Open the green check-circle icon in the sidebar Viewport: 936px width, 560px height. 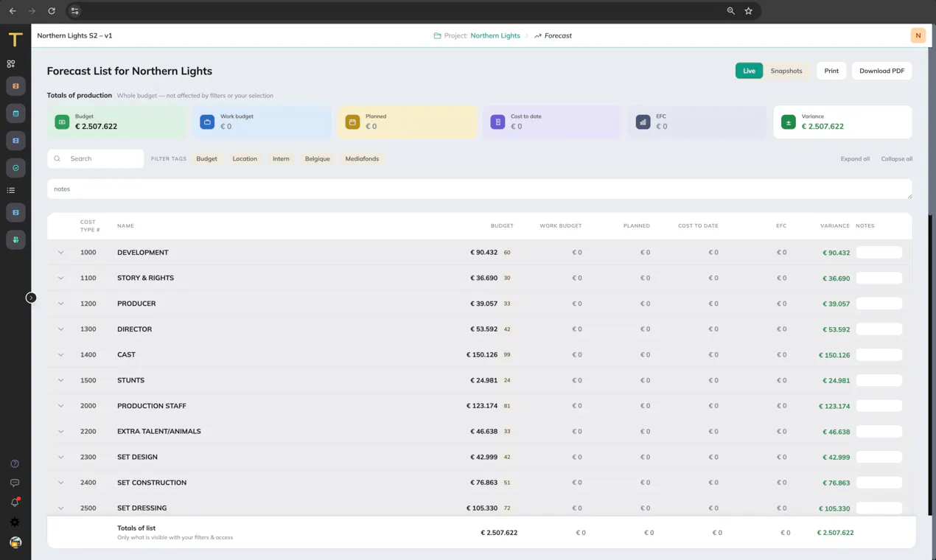[x=15, y=168]
